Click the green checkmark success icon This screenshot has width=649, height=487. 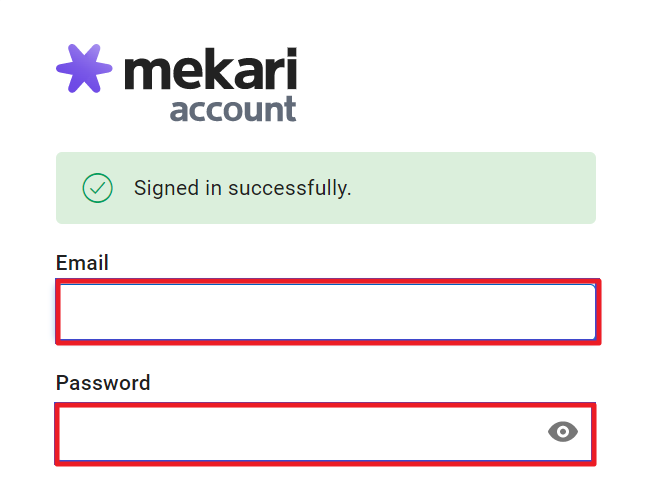click(x=97, y=188)
